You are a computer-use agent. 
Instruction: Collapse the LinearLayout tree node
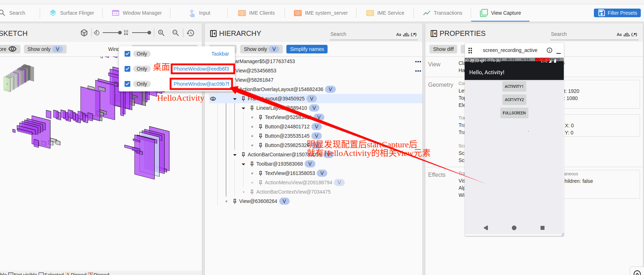243,108
